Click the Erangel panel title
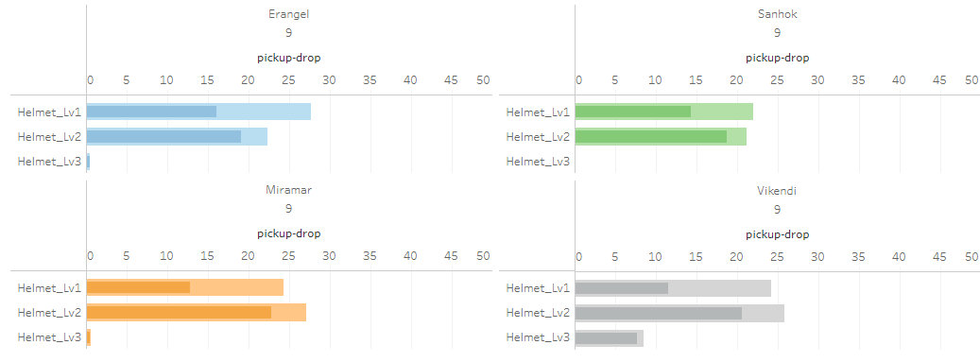 [288, 14]
